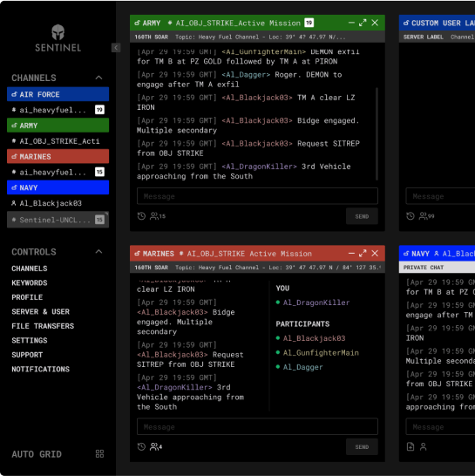Select participant Al_GunfighterMain
Viewport: 475px width, 476px height.
(321, 352)
